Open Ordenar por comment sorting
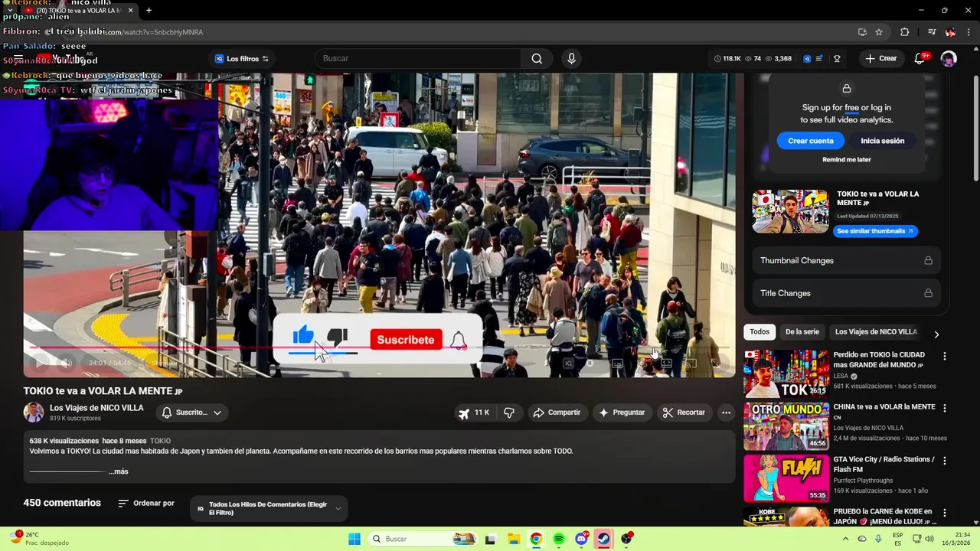The image size is (980, 551). (146, 504)
